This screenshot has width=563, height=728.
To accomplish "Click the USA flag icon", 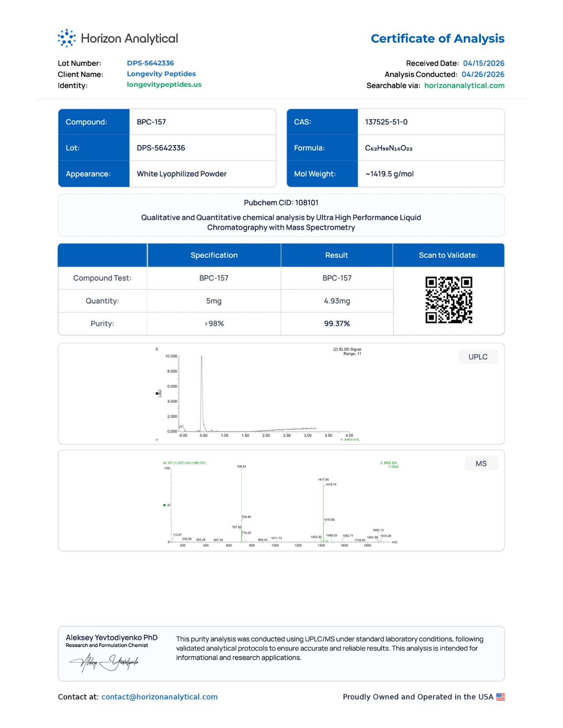I will [x=500, y=697].
